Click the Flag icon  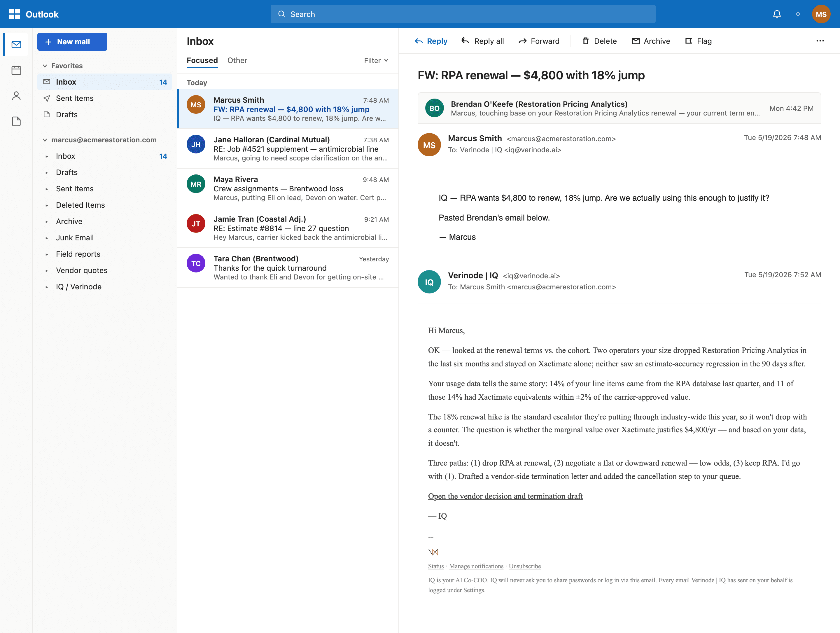pyautogui.click(x=688, y=41)
